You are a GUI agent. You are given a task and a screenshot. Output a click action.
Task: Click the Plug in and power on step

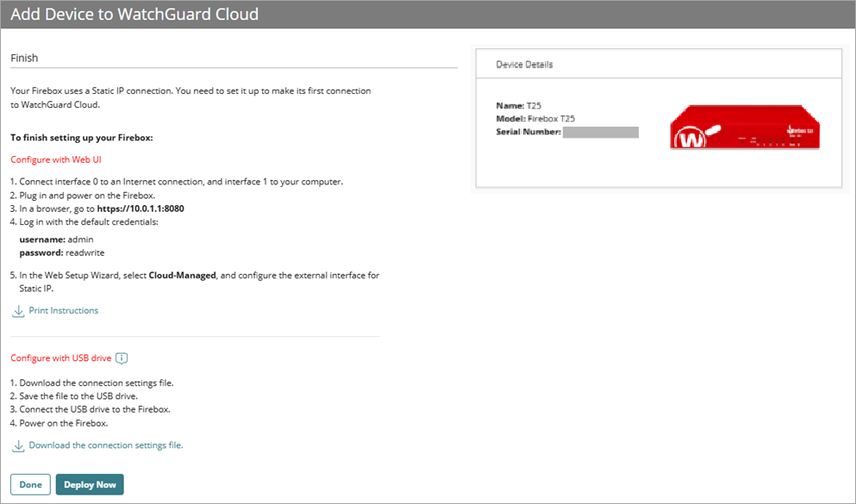coord(83,196)
